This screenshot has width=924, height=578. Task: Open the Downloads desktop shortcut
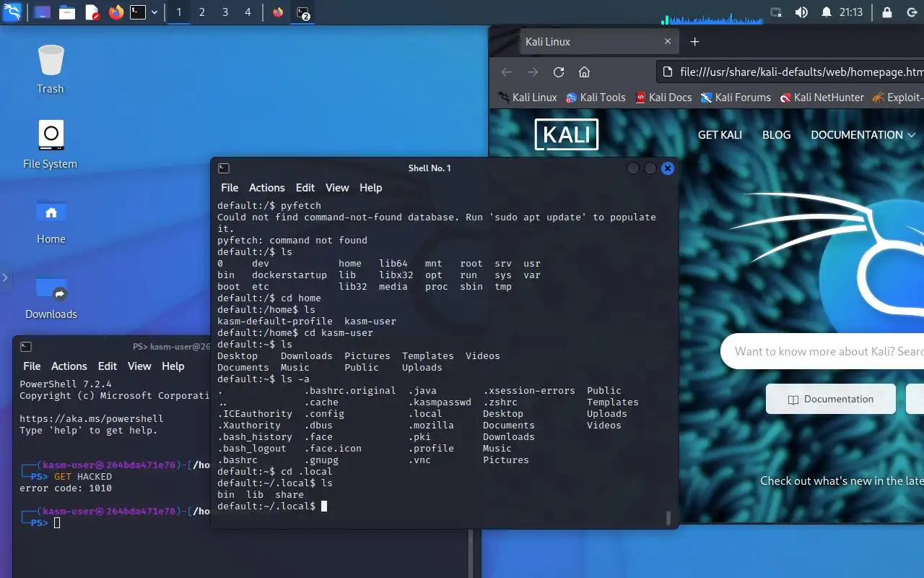pos(51,296)
